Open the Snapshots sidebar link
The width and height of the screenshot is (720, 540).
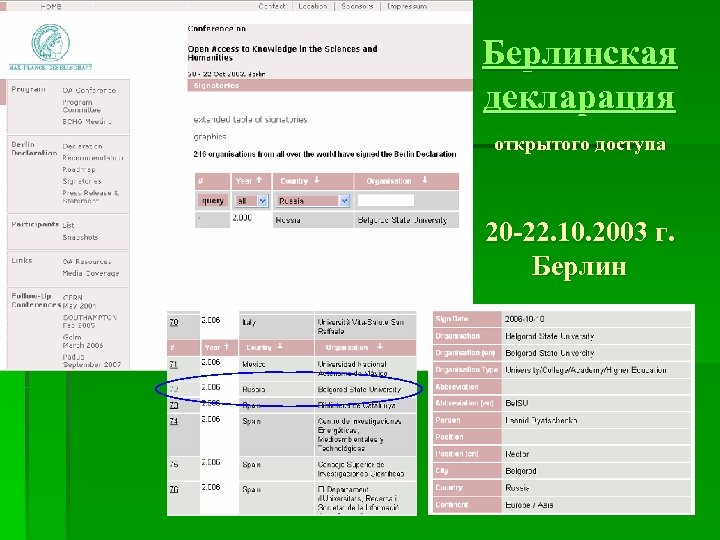[x=80, y=237]
